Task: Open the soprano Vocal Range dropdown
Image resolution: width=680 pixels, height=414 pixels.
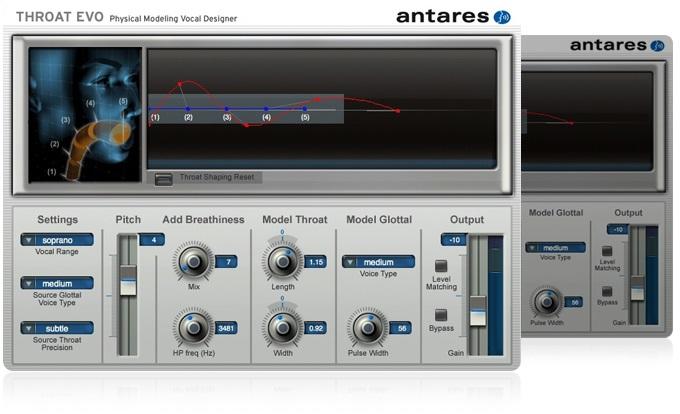Action: (57, 240)
